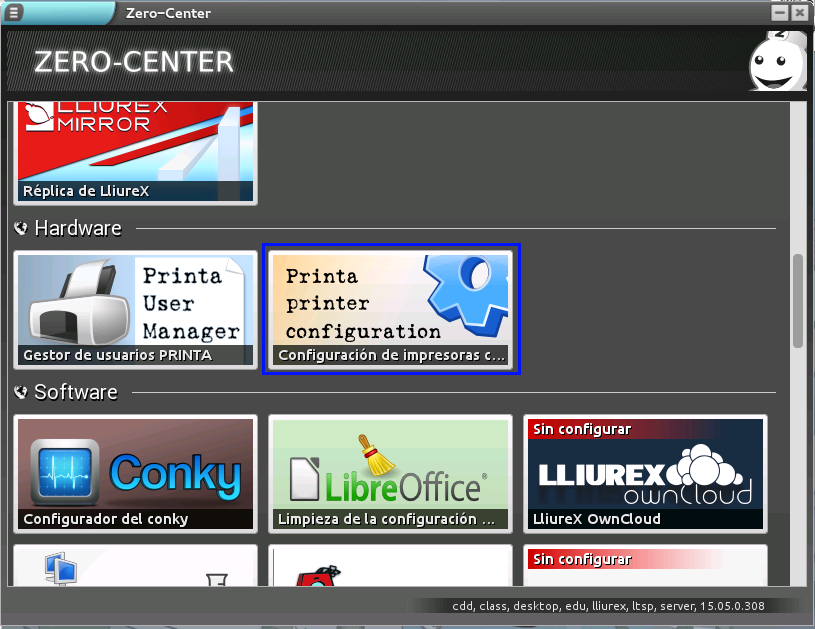
Task: Open the Configurador del conky tile
Action: tap(135, 473)
